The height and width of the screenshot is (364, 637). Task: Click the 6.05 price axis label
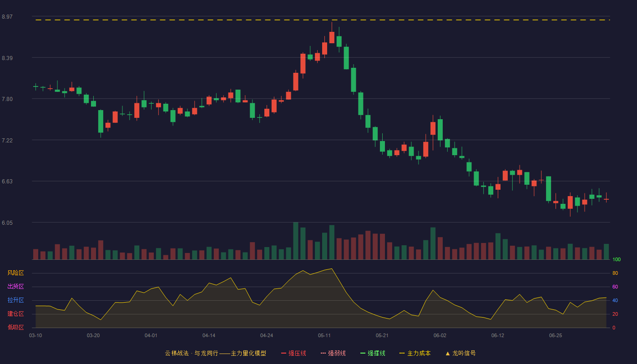pos(7,222)
